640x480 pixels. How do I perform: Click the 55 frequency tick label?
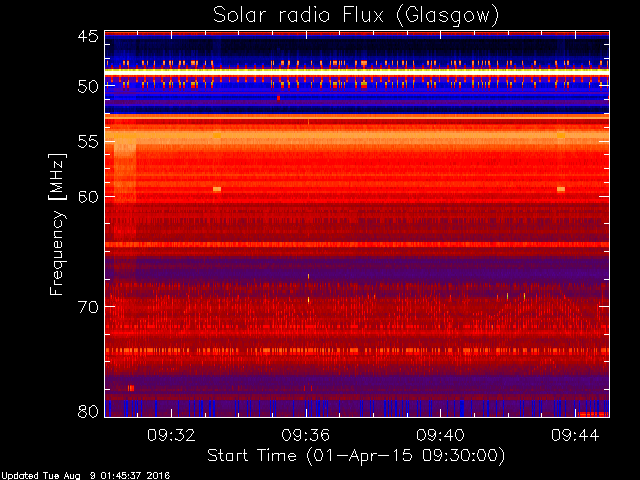click(x=88, y=142)
